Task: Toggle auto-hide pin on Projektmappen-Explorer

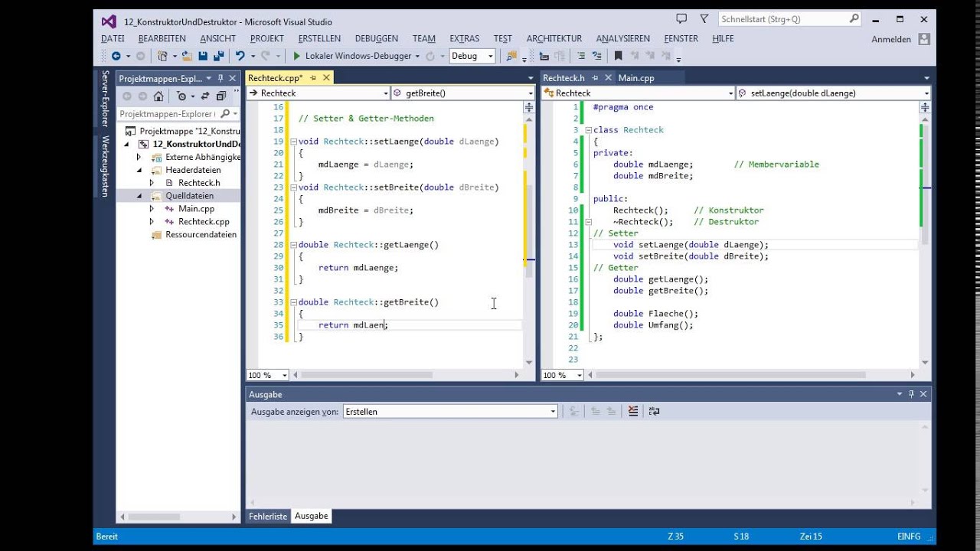Action: (x=220, y=78)
